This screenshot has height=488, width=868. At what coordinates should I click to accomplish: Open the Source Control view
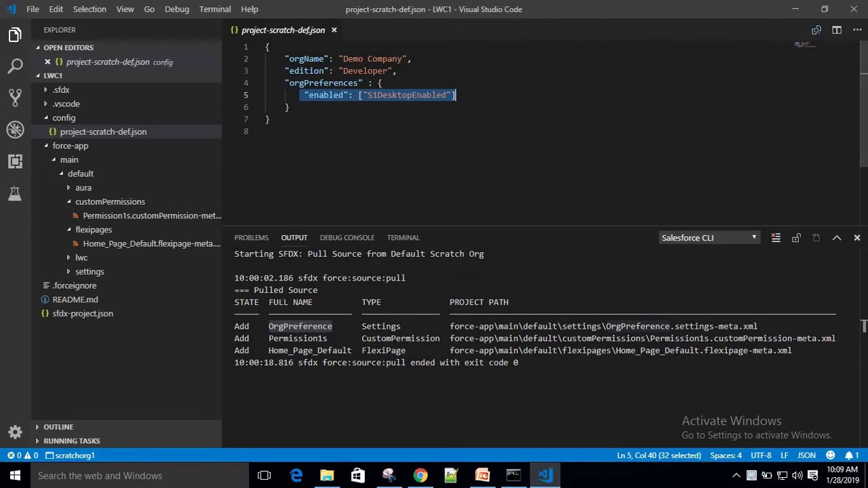[15, 98]
